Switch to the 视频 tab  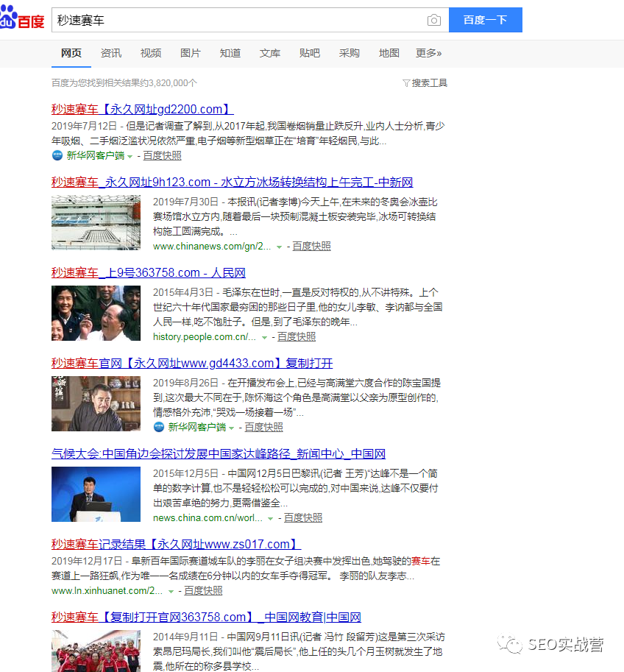click(x=151, y=53)
